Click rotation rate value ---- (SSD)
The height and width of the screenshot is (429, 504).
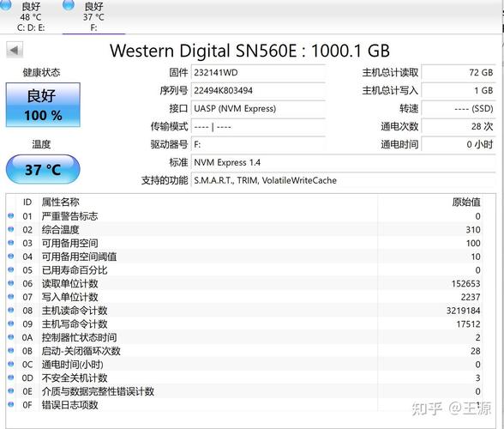459,109
